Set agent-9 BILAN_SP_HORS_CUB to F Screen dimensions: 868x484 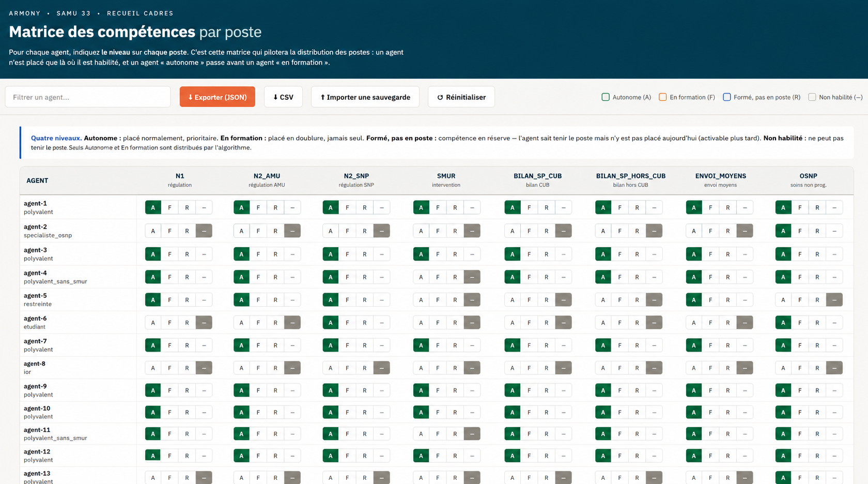coord(620,390)
